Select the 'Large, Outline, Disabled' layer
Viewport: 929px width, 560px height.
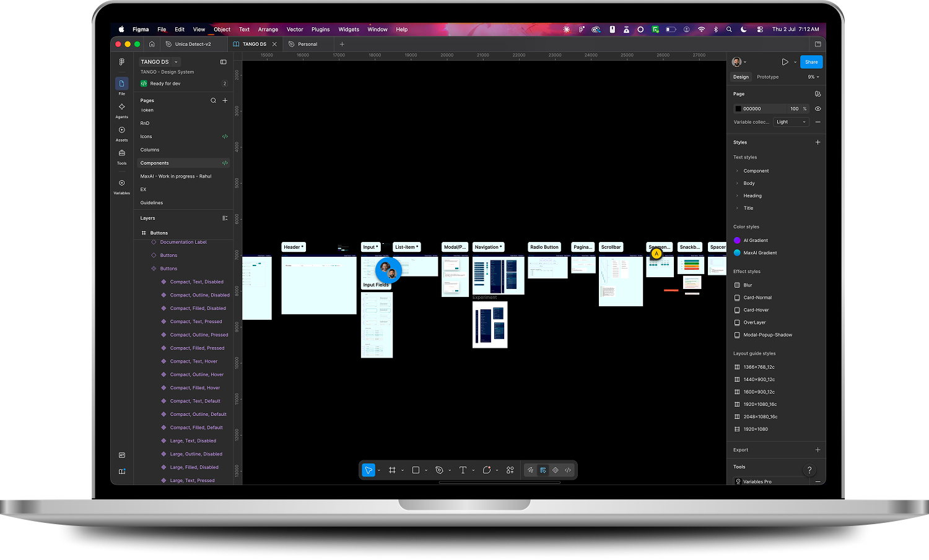point(196,454)
